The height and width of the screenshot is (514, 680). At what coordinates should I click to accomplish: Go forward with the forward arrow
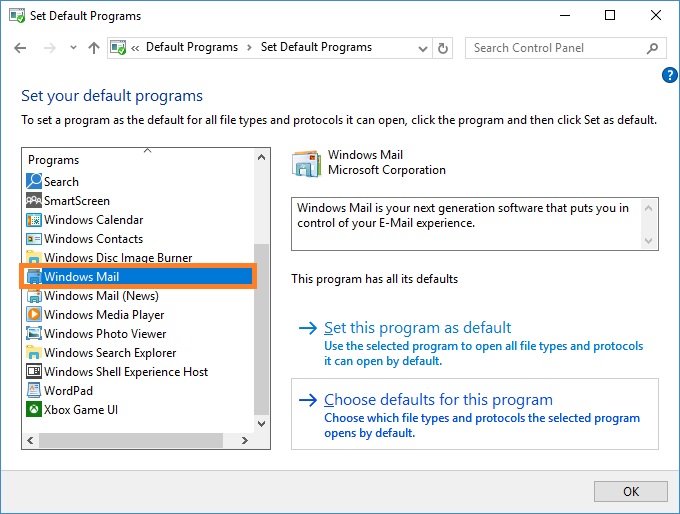coord(50,48)
